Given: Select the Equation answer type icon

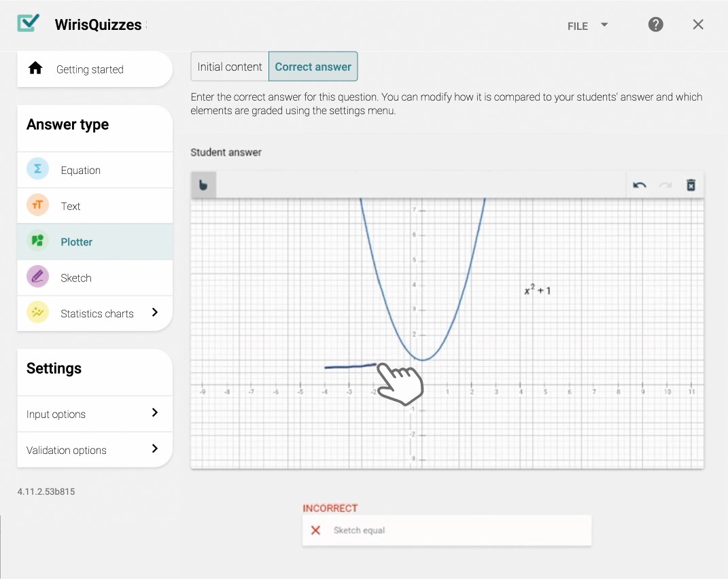Looking at the screenshot, I should click(x=37, y=169).
